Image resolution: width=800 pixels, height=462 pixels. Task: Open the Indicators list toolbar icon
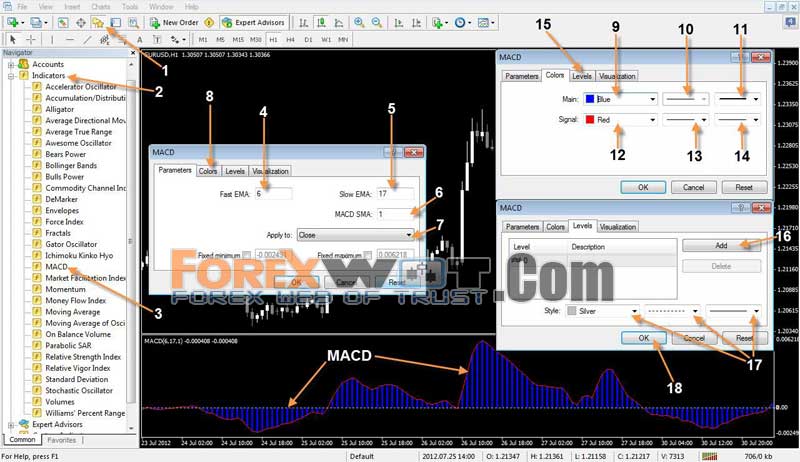point(437,22)
